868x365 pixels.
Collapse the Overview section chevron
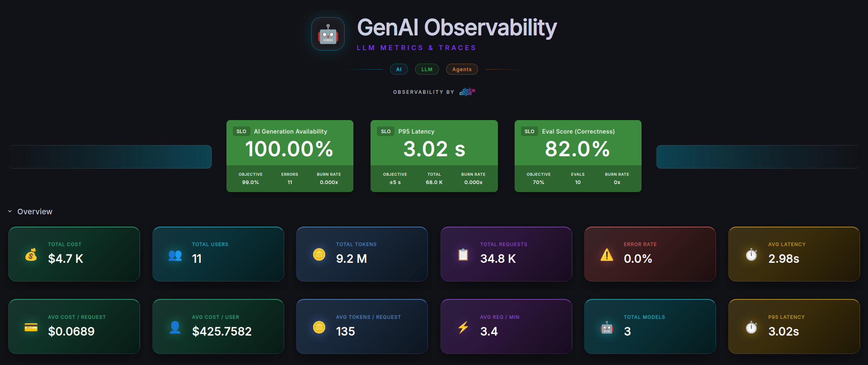pyautogui.click(x=10, y=212)
